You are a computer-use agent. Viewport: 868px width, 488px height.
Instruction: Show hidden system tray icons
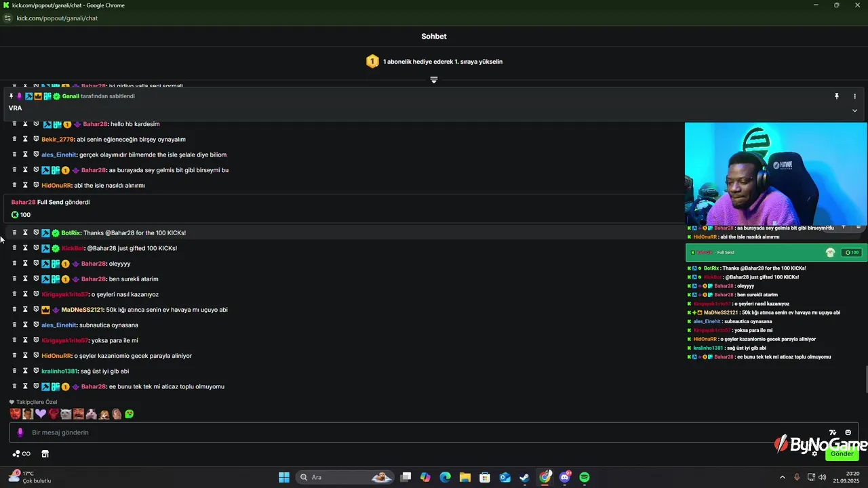click(782, 477)
